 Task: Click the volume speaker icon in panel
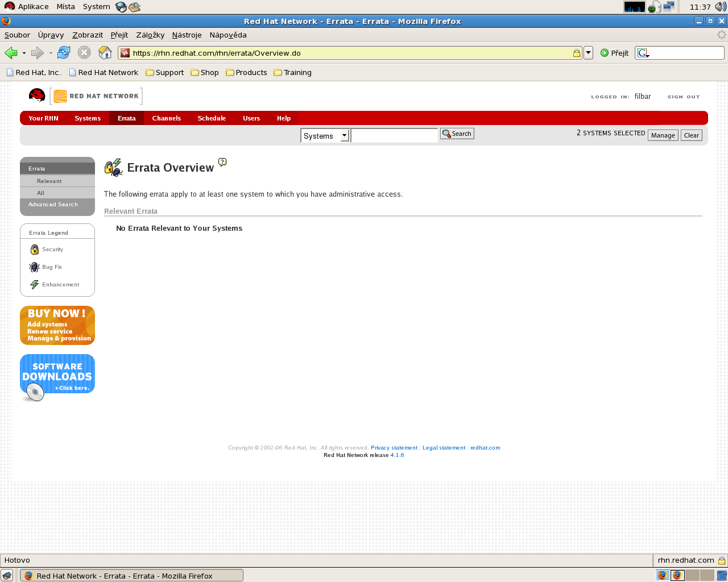tap(721, 7)
